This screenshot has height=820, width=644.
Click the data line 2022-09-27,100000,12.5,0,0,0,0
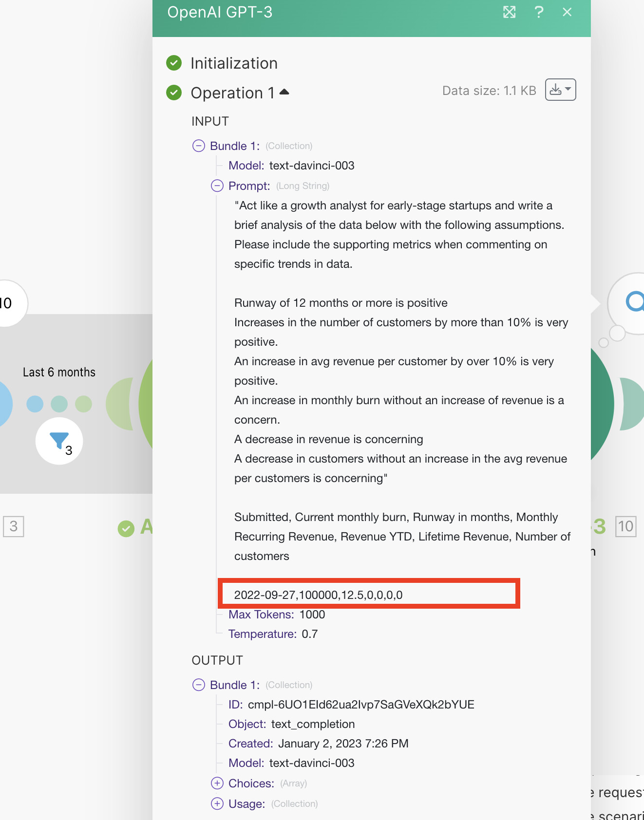319,595
